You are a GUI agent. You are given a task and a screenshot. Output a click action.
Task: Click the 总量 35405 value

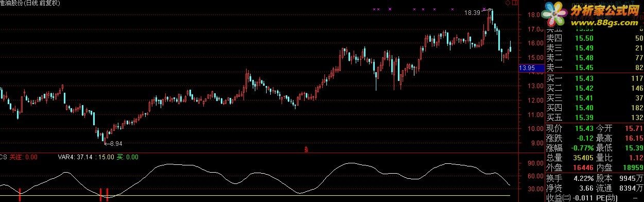tap(583, 158)
